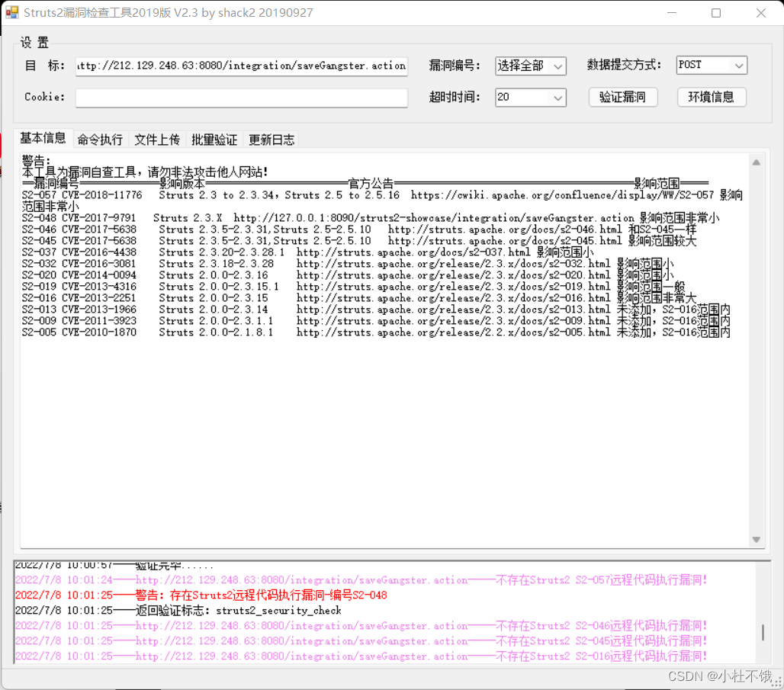Click the S2-020 CVE-2014-0094 row

tap(348, 275)
